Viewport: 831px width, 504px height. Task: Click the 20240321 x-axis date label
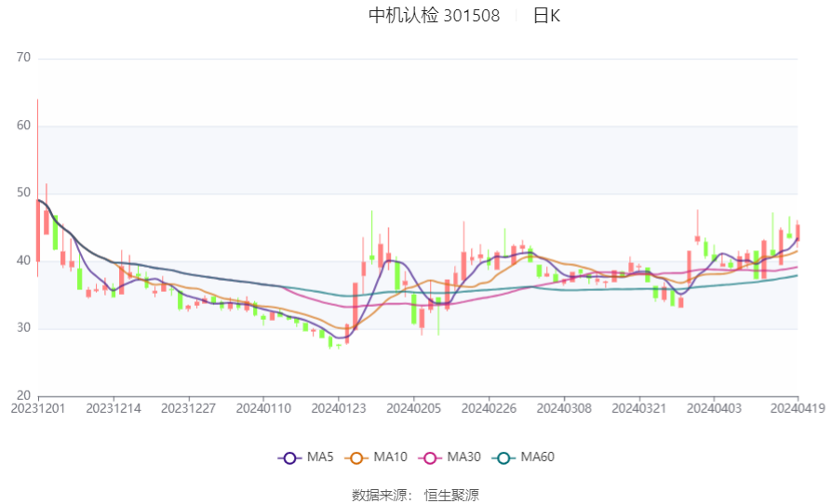639,409
